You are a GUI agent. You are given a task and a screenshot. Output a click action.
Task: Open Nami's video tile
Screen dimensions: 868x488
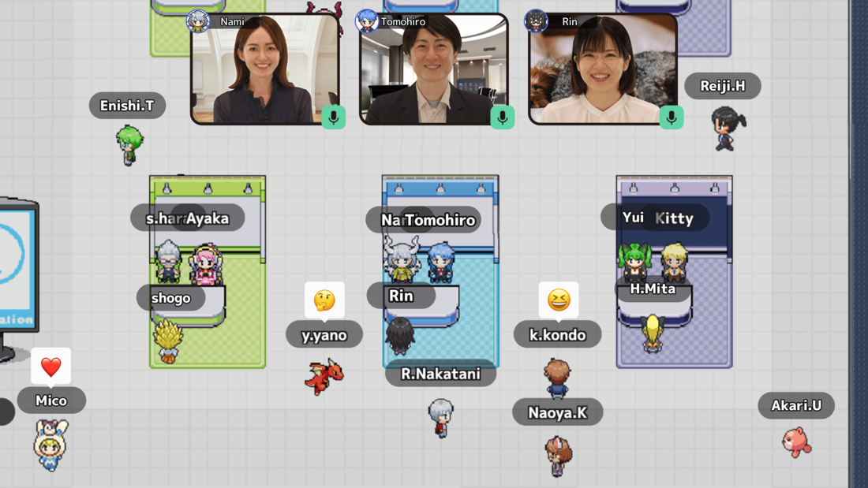click(265, 69)
